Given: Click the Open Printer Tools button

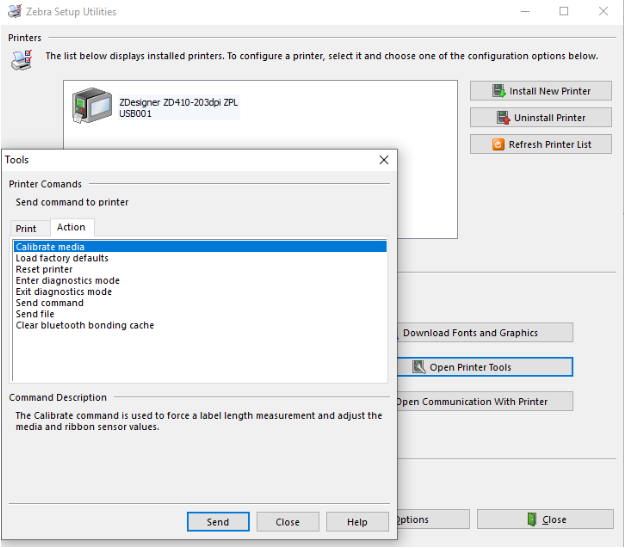Looking at the screenshot, I should coord(484,367).
